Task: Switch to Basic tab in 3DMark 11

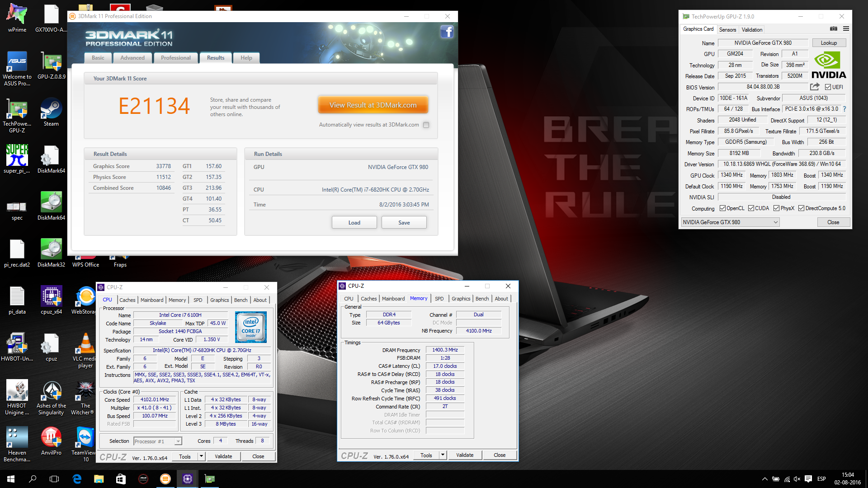Action: tap(98, 58)
